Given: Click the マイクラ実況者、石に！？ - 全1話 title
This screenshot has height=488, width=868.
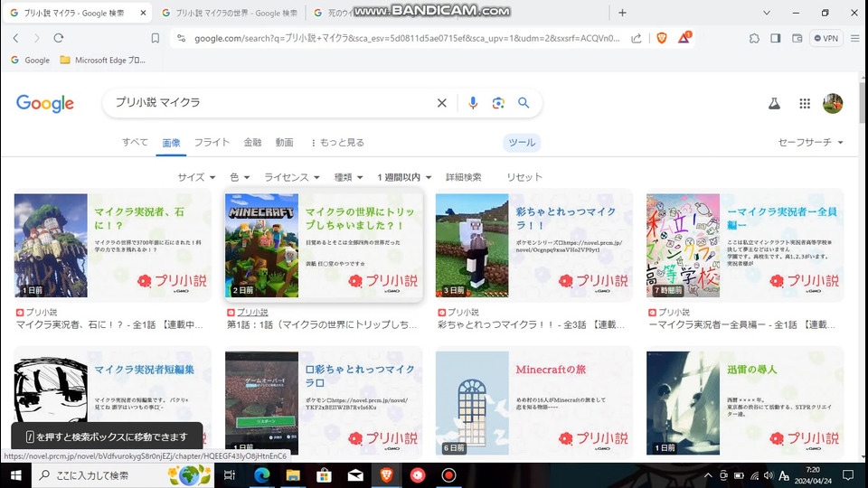Looking at the screenshot, I should pos(109,324).
